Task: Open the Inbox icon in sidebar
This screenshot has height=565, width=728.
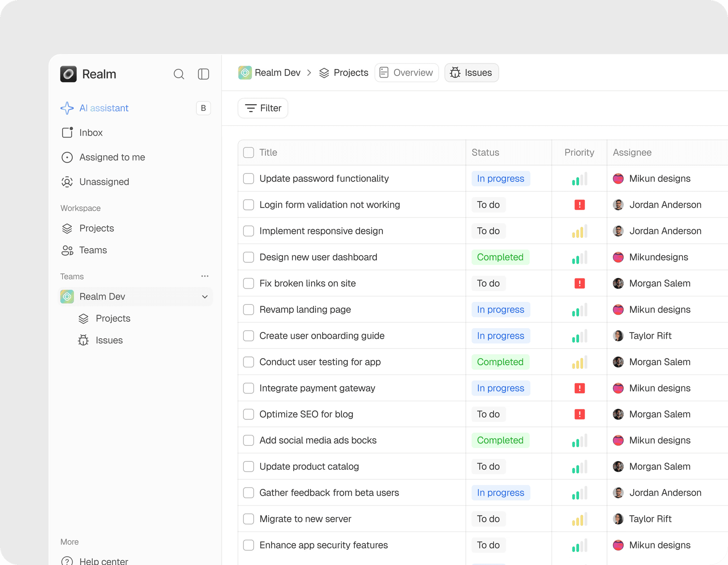Action: [67, 133]
